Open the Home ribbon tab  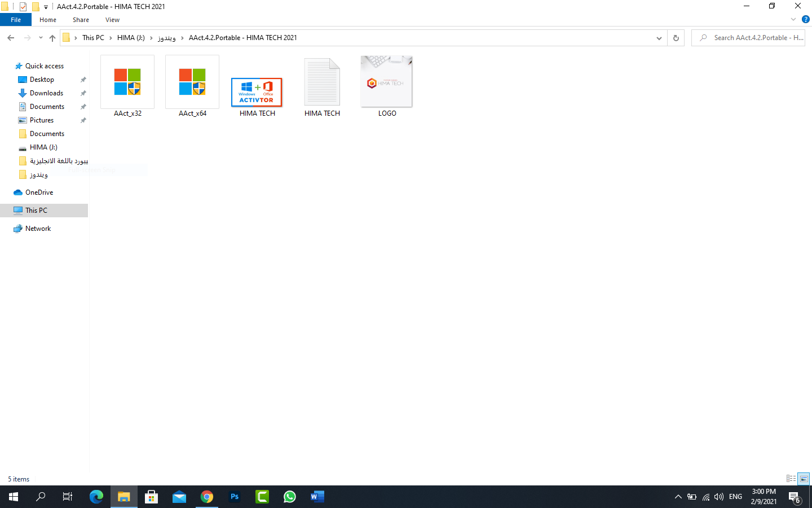(x=48, y=20)
